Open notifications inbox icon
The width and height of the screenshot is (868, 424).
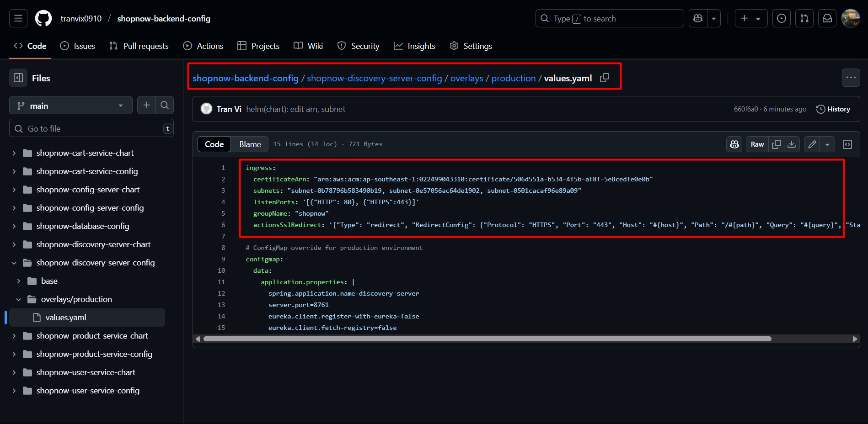[827, 18]
